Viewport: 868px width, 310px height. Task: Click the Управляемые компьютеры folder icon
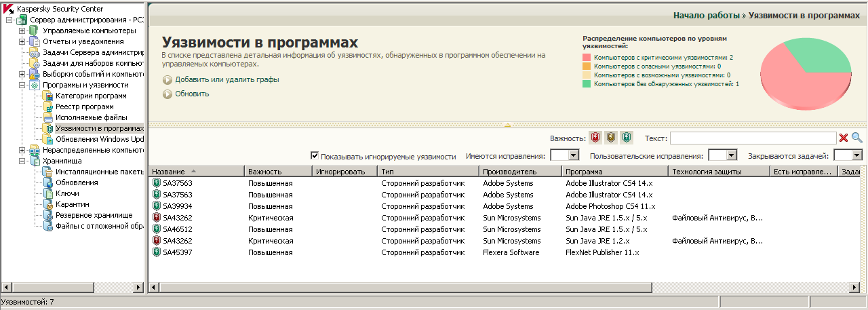point(34,31)
